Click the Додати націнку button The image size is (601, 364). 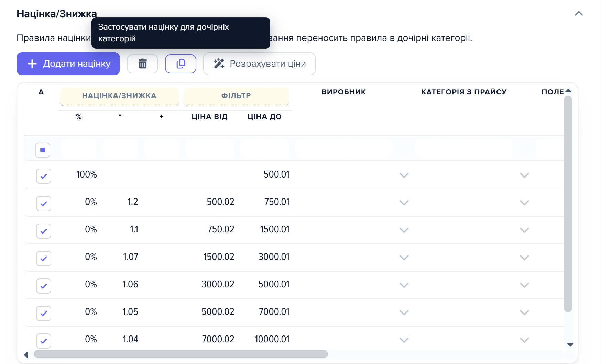point(68,64)
